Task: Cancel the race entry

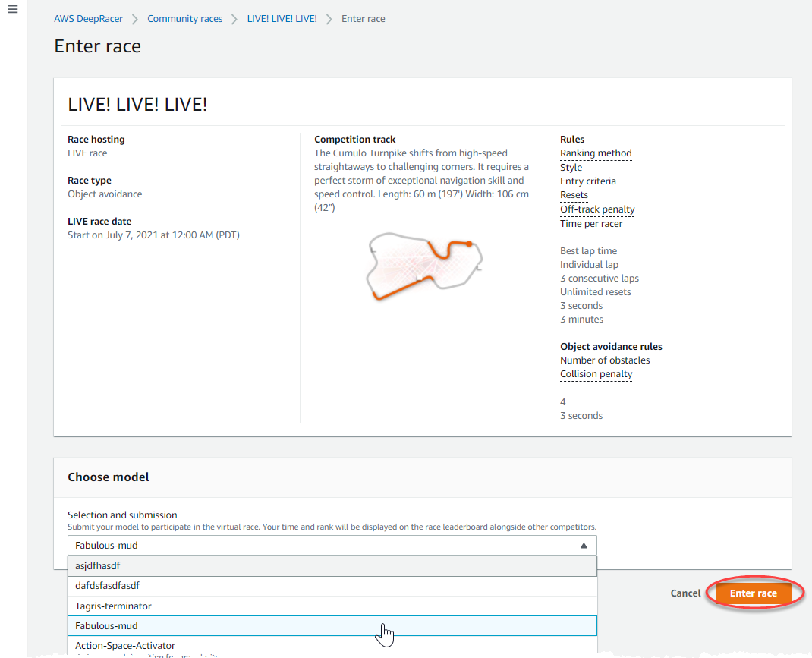Action: pos(685,593)
